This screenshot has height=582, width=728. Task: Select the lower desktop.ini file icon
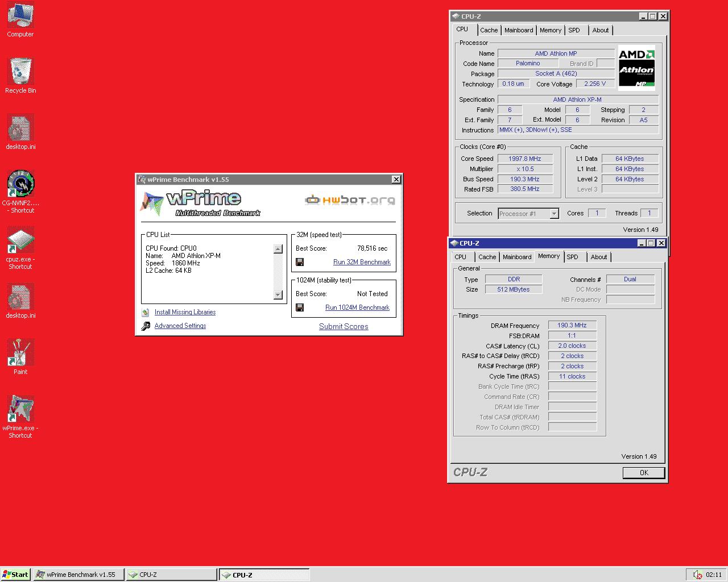pos(20,296)
